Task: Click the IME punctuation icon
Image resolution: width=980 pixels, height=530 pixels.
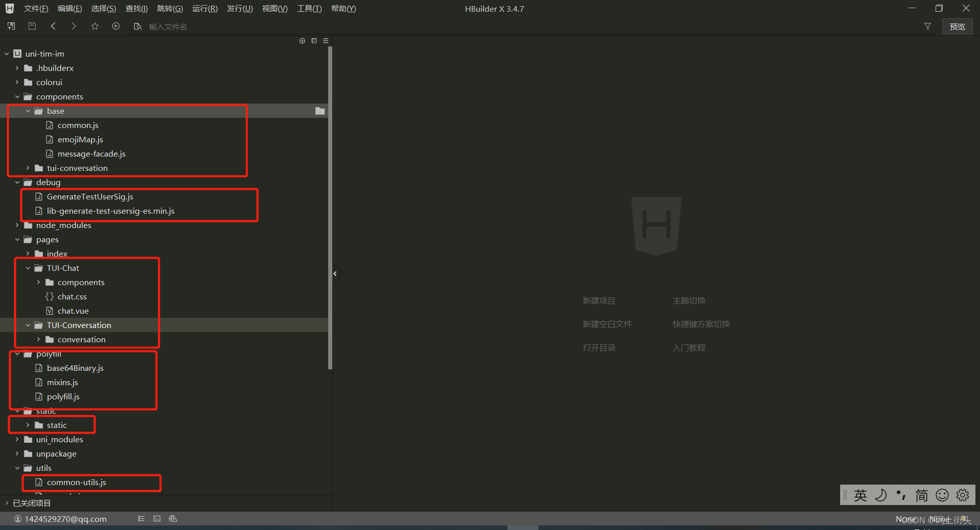Action: click(x=901, y=495)
